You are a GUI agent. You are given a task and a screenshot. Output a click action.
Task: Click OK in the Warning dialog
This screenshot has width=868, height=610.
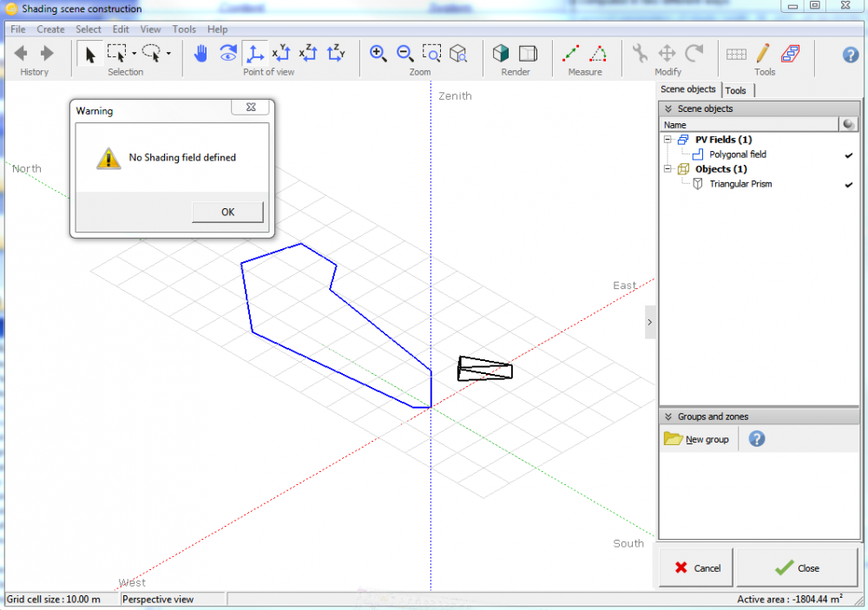click(227, 212)
